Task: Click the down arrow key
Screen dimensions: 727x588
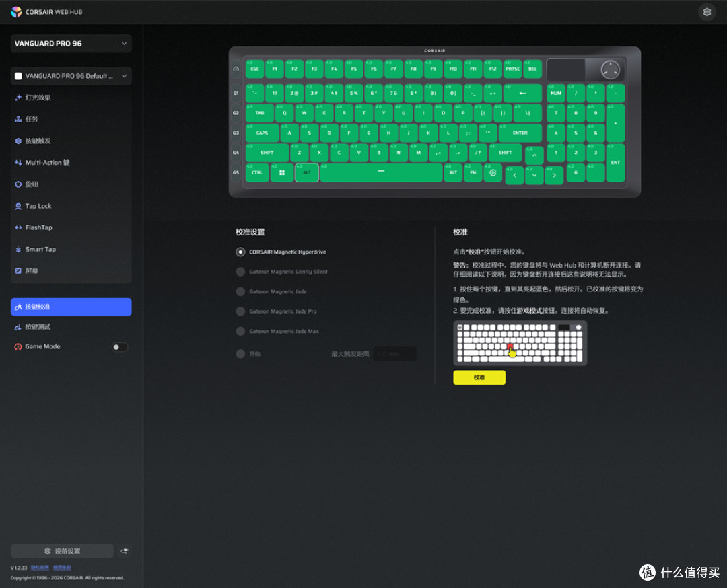Action: point(534,176)
